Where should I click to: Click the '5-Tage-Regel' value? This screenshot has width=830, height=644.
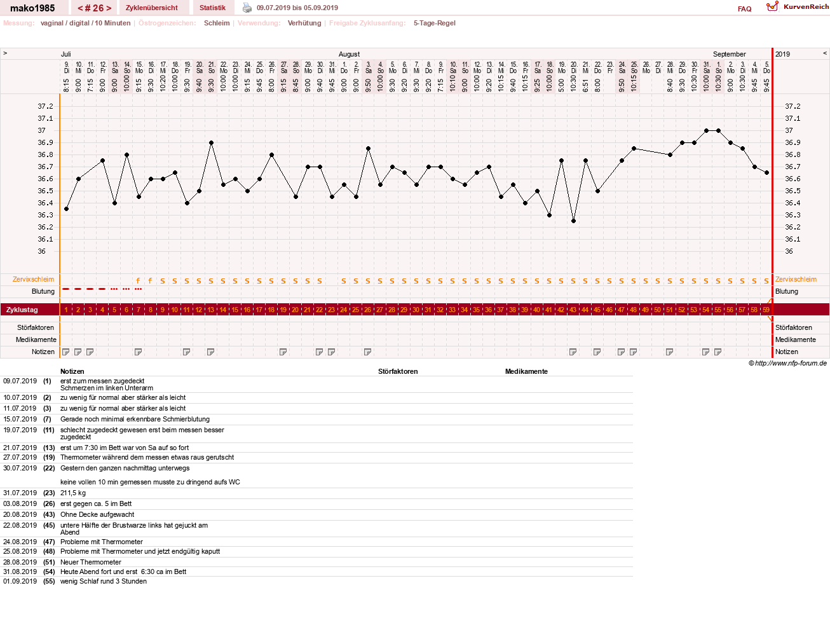[x=435, y=23]
